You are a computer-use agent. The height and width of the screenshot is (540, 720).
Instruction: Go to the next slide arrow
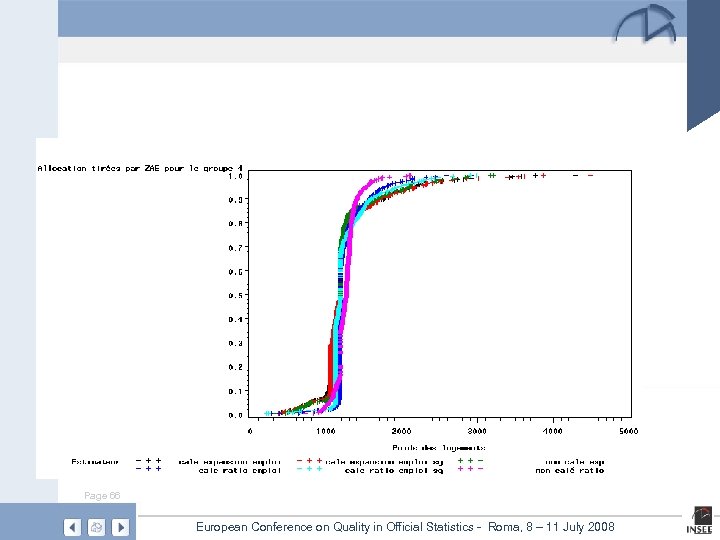tap(120, 527)
